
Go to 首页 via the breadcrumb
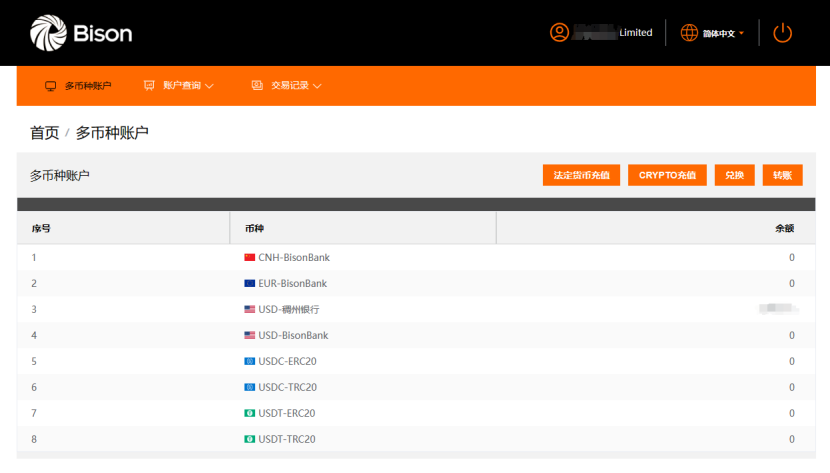coord(44,133)
